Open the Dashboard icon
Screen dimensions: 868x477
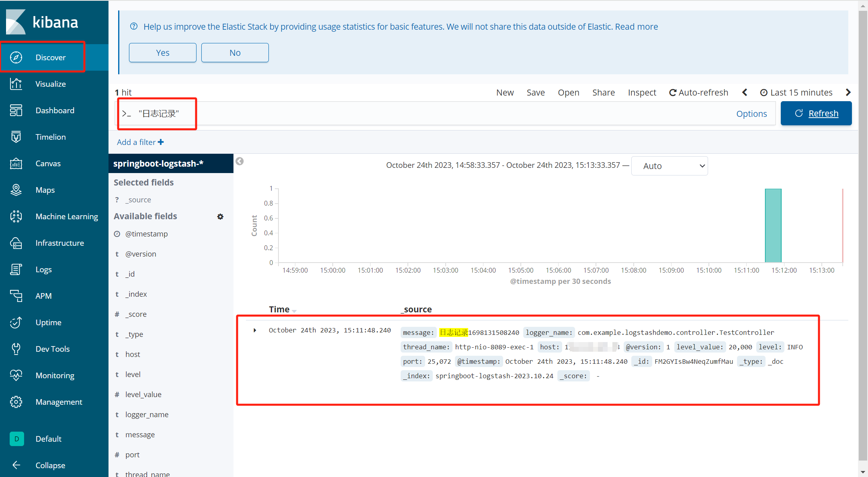point(16,110)
